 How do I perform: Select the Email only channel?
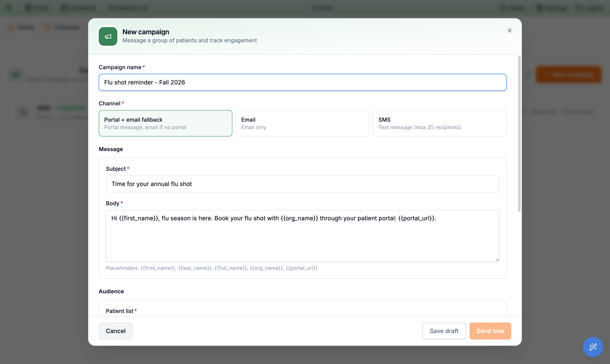[x=302, y=123]
